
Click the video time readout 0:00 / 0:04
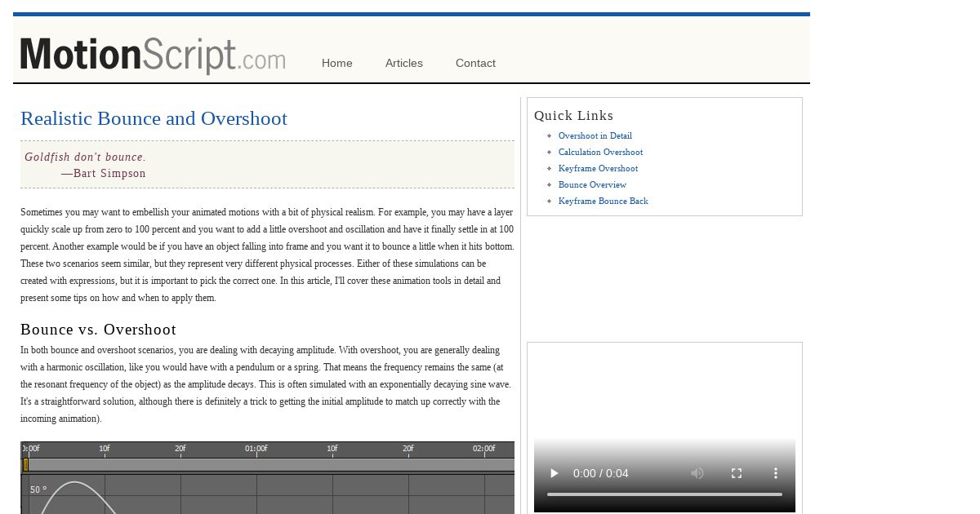click(x=601, y=473)
